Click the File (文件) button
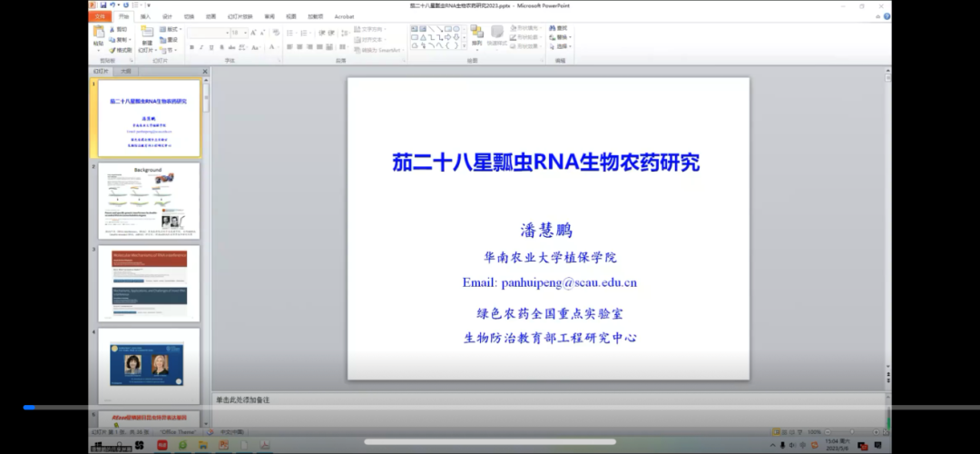This screenshot has width=980, height=454. pos(100,16)
